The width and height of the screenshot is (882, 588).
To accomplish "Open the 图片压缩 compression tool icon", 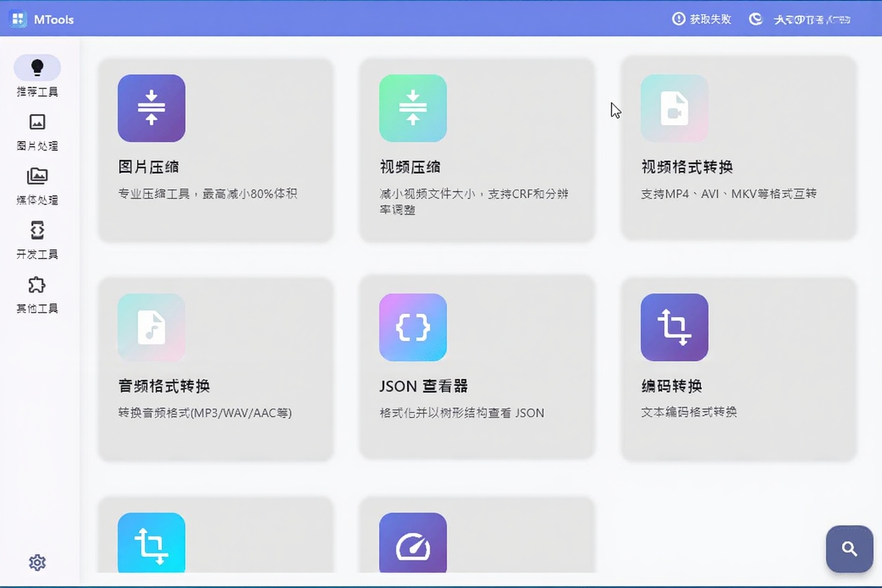I will [x=151, y=107].
